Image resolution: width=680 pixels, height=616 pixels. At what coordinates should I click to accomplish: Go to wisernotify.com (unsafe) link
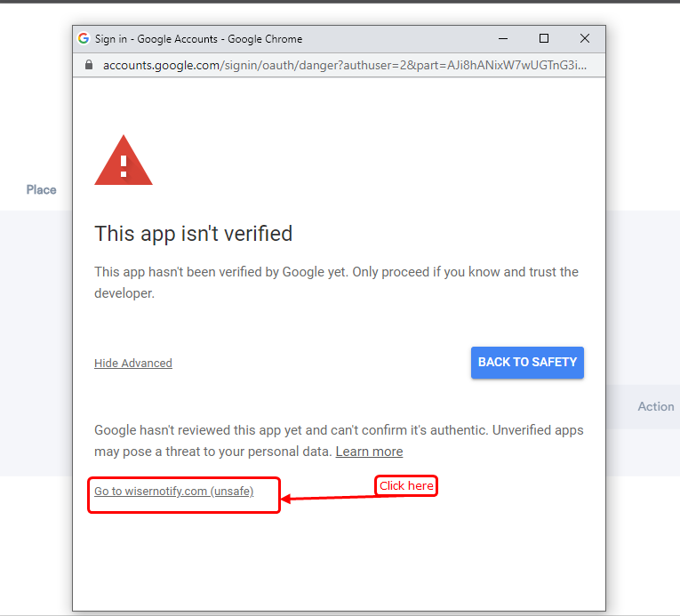click(x=174, y=491)
